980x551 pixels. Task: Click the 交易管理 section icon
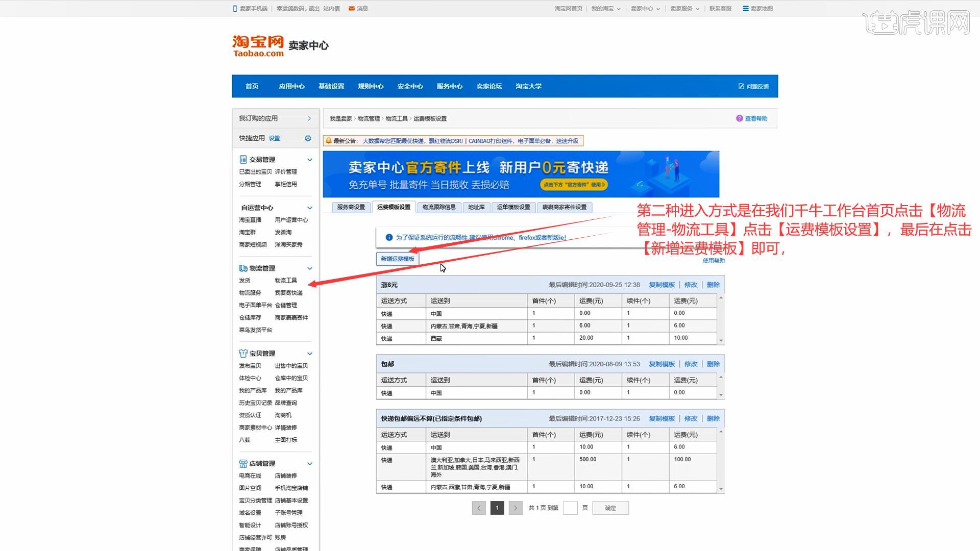(243, 160)
